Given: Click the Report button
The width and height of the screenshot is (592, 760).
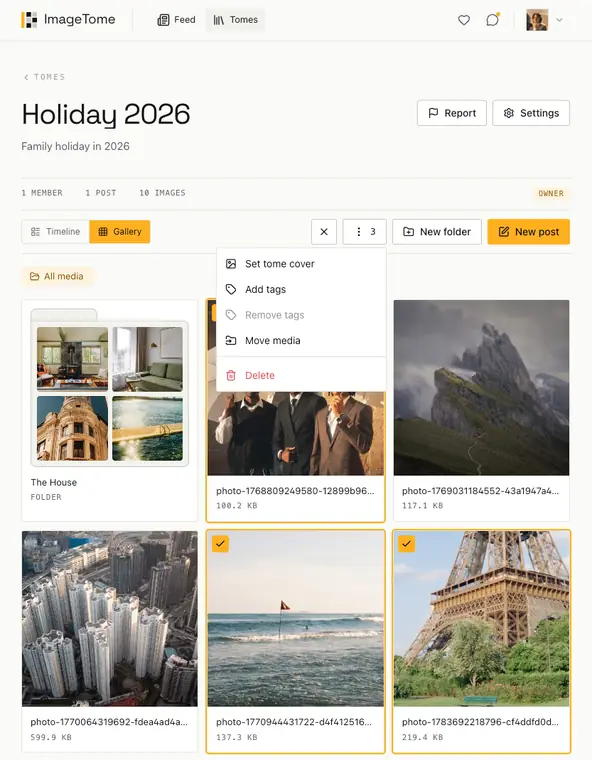Looking at the screenshot, I should click(x=452, y=113).
